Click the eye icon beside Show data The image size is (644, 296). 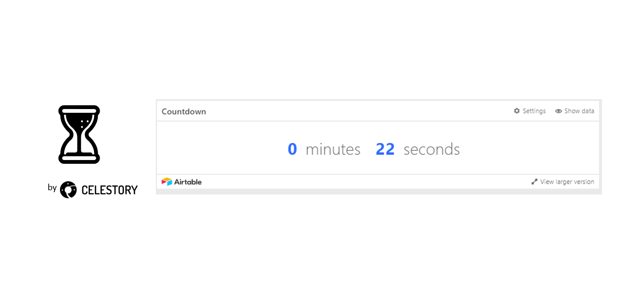pos(559,111)
